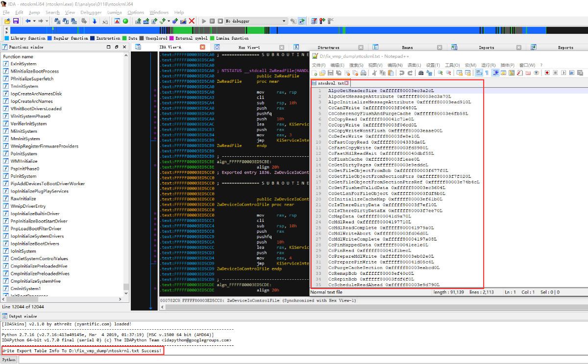Image resolution: width=588 pixels, height=364 pixels.
Task: Open the Jump menu in IDA
Action: coord(34,12)
